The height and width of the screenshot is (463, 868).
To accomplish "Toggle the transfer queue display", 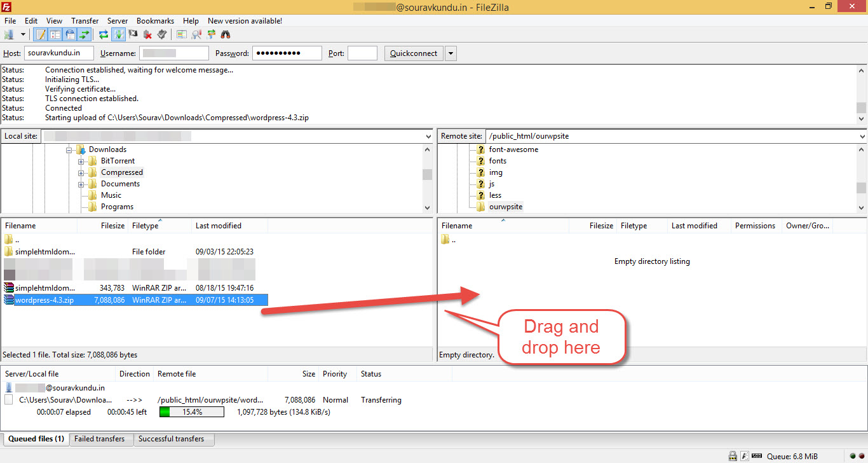I will (85, 34).
